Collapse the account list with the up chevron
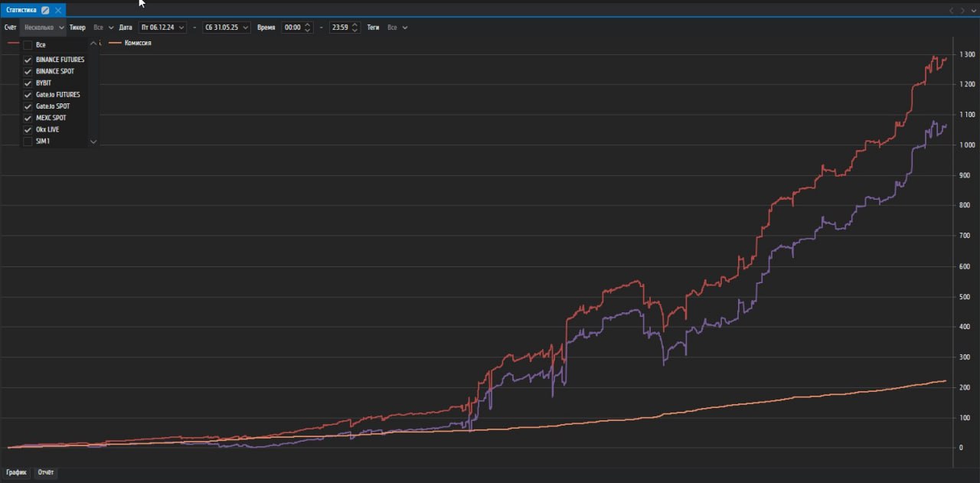Image resolution: width=980 pixels, height=483 pixels. pos(93,44)
